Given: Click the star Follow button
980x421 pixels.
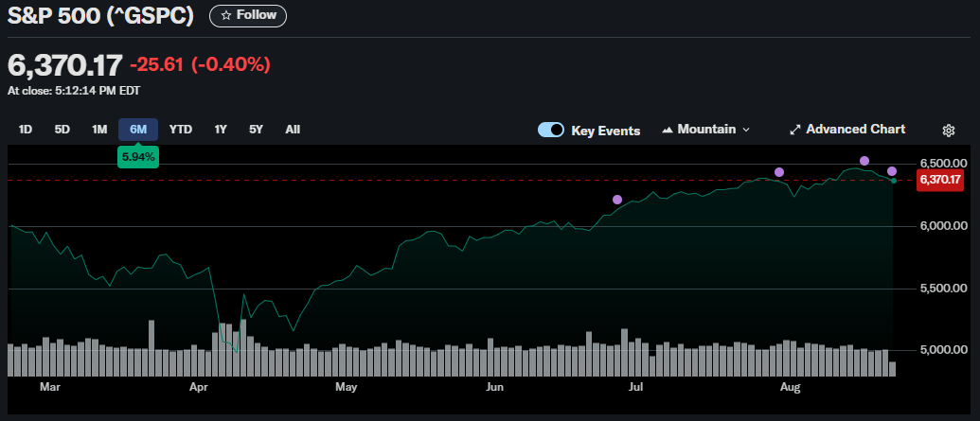Looking at the screenshot, I should (248, 16).
